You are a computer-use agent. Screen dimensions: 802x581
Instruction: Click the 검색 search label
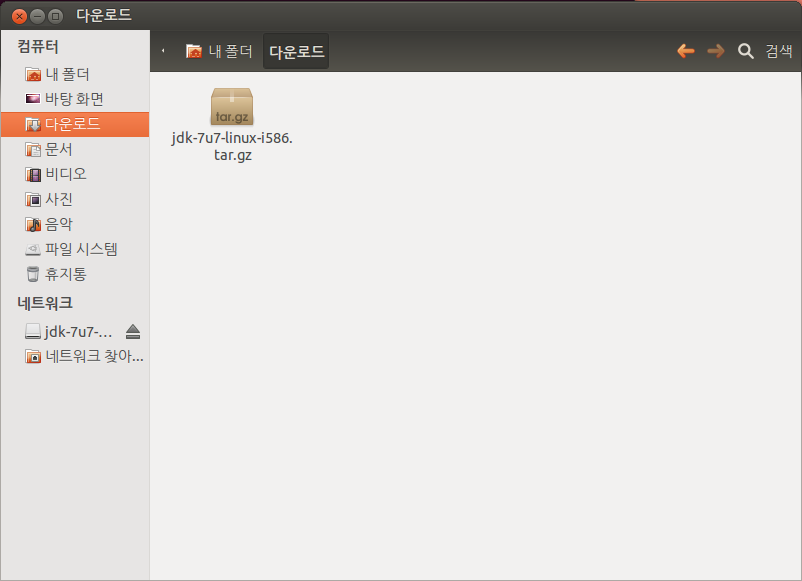pyautogui.click(x=778, y=51)
